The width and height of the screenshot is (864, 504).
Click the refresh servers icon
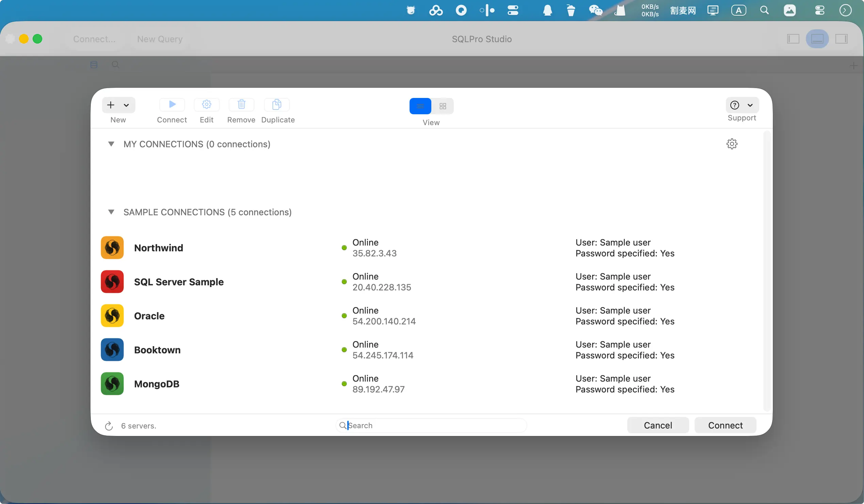coord(109,426)
